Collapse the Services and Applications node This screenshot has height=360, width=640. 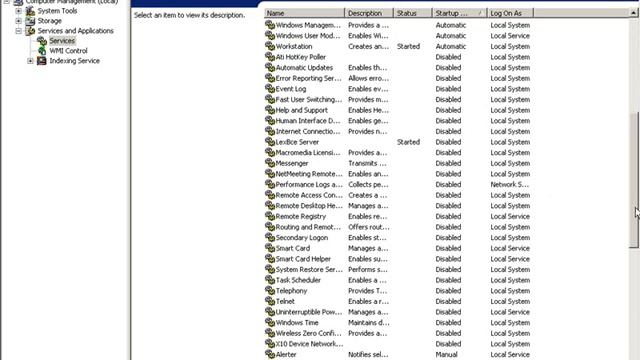pyautogui.click(x=18, y=31)
